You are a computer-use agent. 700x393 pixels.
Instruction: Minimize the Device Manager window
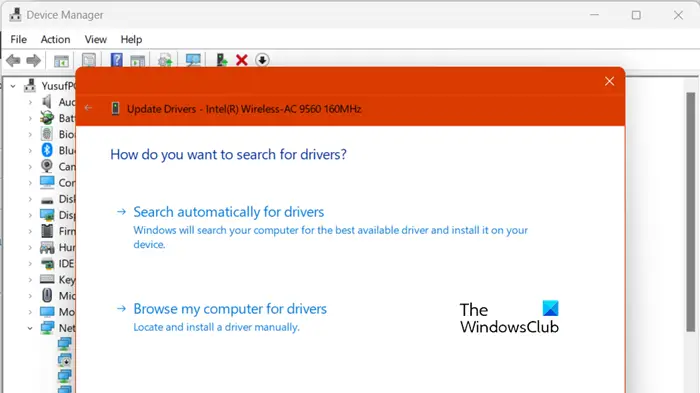point(594,15)
